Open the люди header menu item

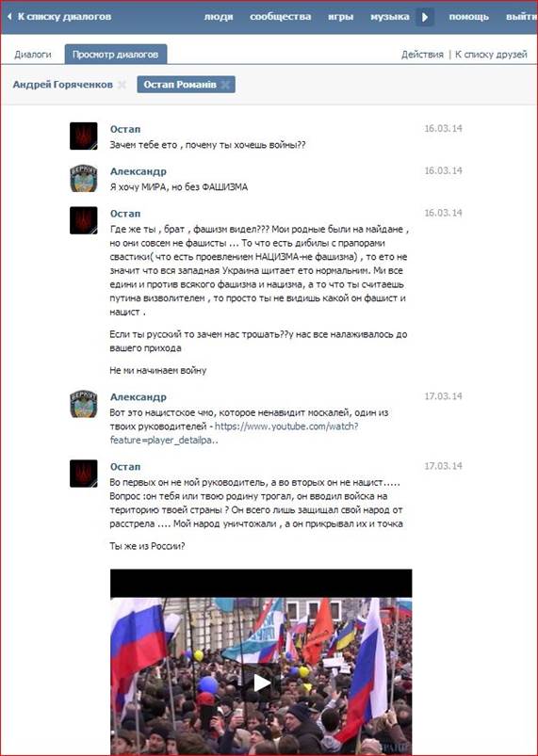(x=219, y=17)
